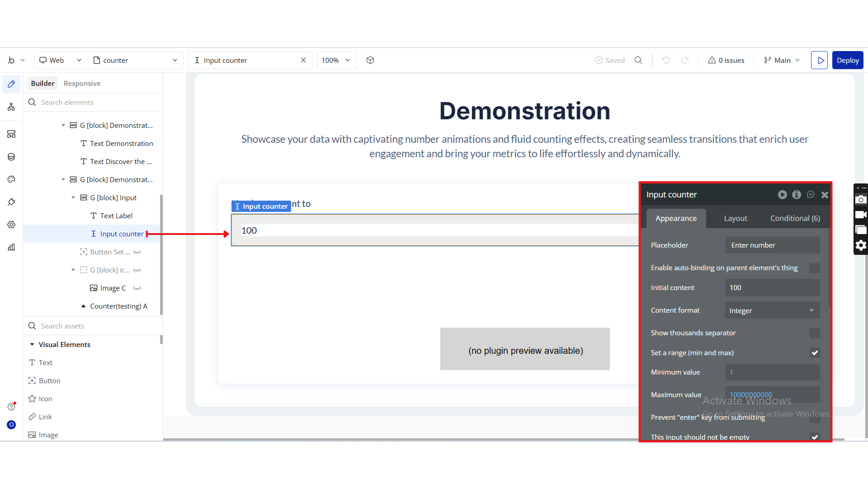Open the Styles palette icon
The image size is (868, 488).
tap(11, 179)
